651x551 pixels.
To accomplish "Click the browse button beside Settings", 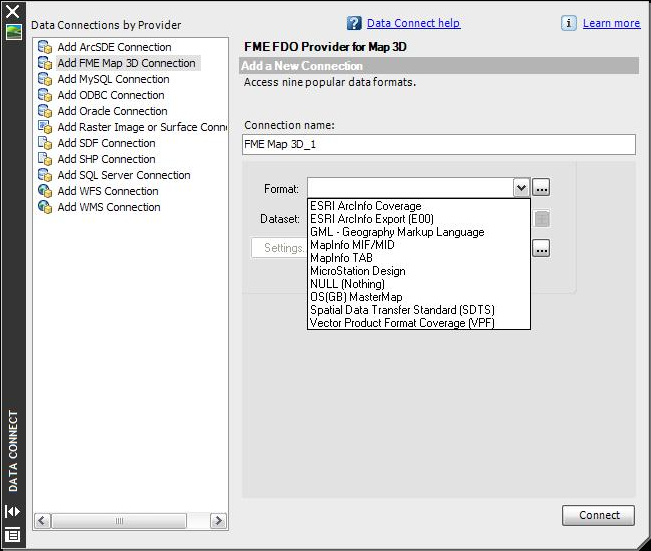I will pyautogui.click(x=541, y=248).
